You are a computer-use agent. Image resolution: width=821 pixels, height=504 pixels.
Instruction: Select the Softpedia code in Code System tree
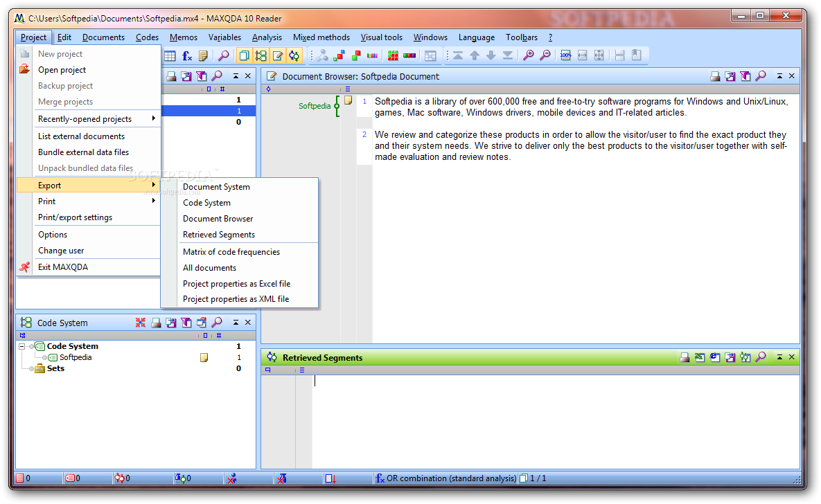click(x=76, y=357)
